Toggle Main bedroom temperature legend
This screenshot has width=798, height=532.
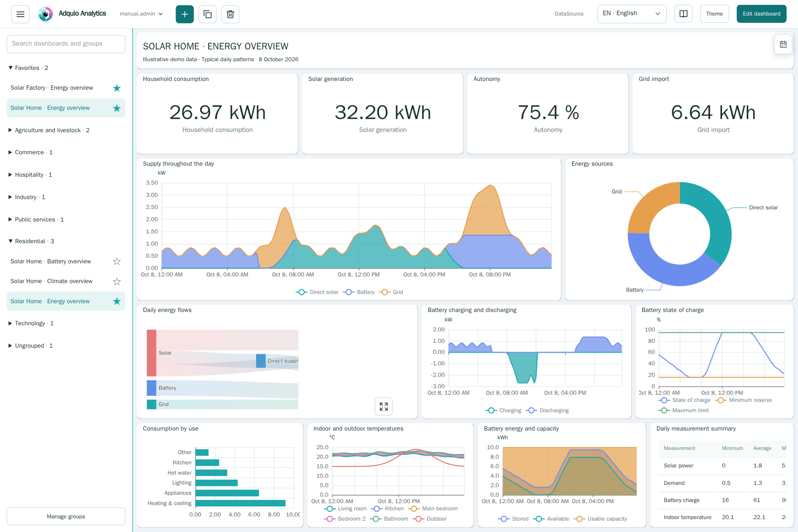[x=433, y=508]
